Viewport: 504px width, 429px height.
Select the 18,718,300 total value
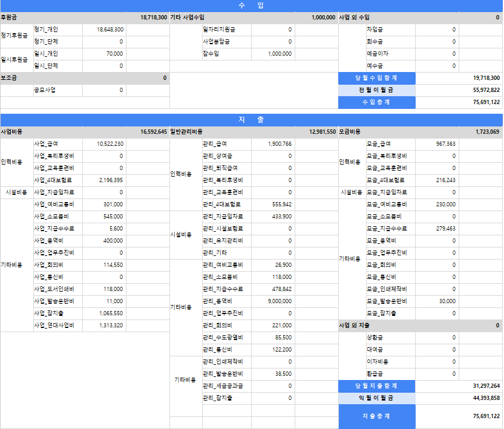tap(154, 18)
